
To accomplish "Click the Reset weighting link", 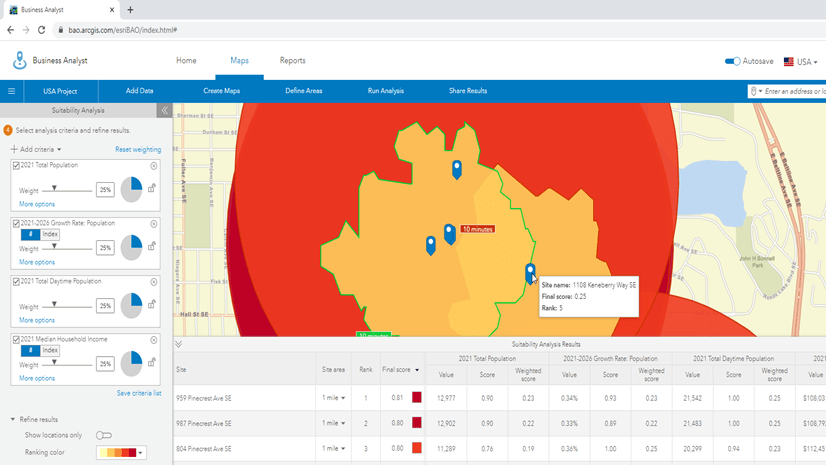I will [x=137, y=149].
